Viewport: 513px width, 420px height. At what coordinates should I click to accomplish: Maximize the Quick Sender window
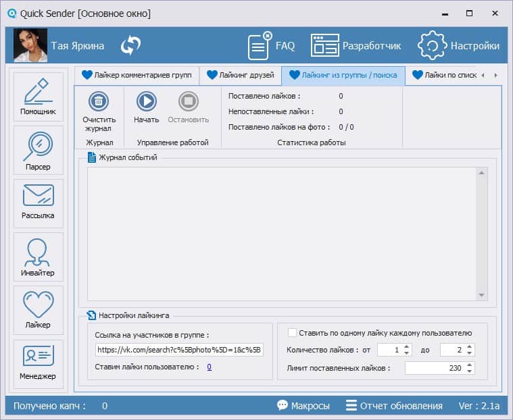(x=470, y=14)
